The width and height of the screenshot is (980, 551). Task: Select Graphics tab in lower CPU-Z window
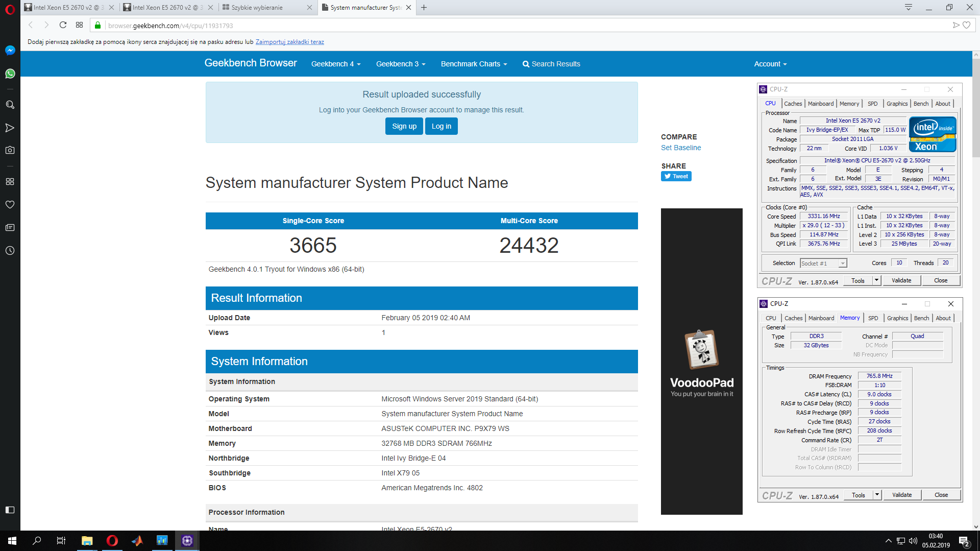[897, 318]
